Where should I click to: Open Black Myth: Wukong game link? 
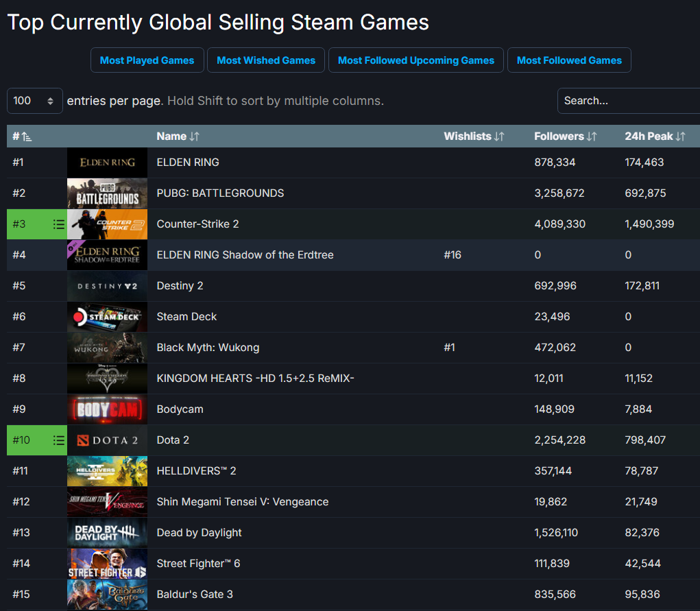[x=208, y=348]
